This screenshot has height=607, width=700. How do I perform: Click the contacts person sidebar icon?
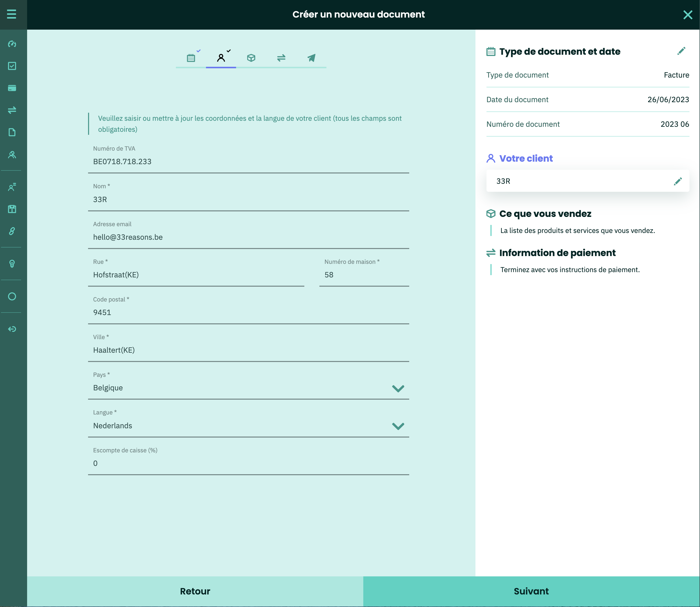(12, 155)
